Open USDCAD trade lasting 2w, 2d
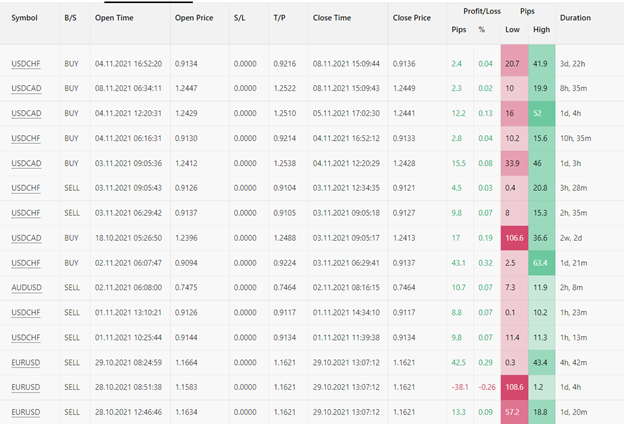This screenshot has width=624, height=424. [25, 237]
